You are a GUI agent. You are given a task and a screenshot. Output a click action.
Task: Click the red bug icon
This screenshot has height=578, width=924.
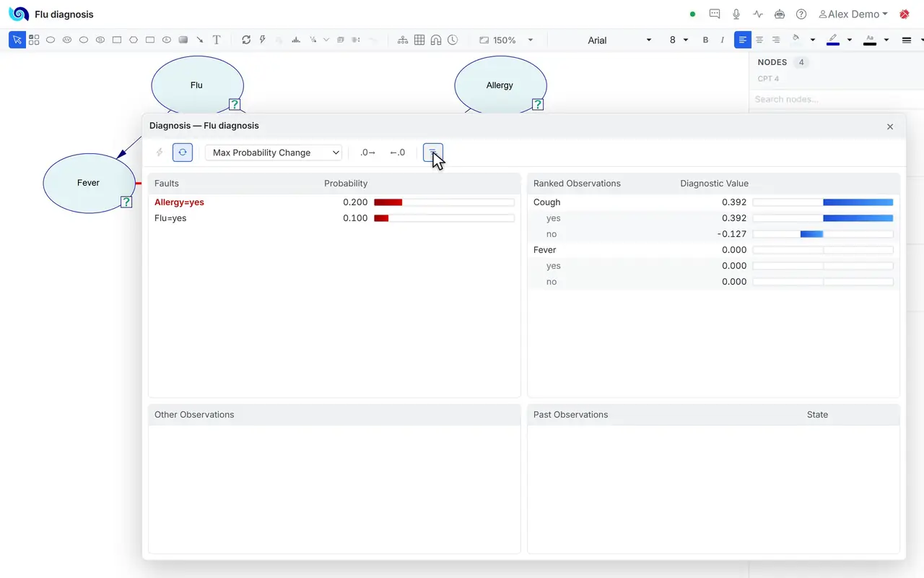point(905,14)
